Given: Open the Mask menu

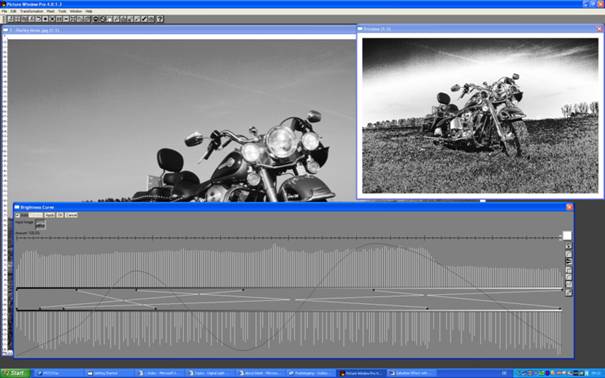Looking at the screenshot, I should click(x=51, y=12).
